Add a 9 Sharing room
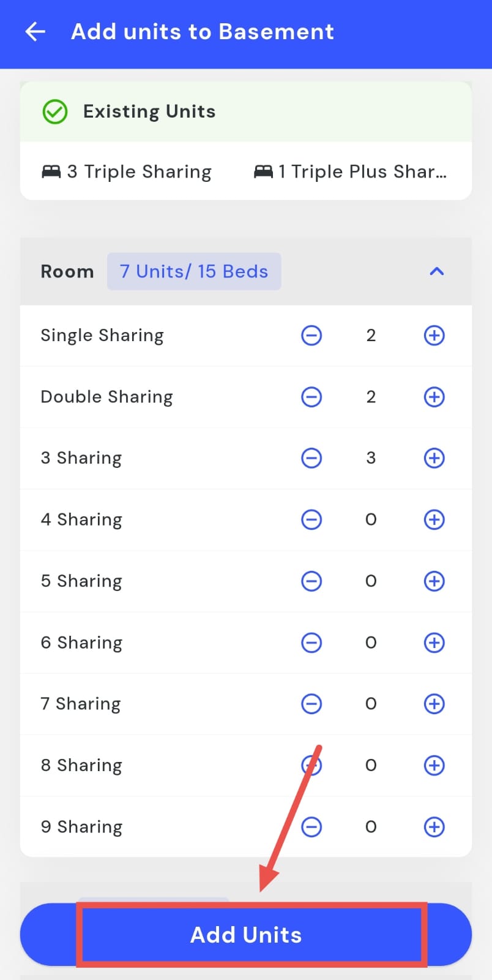This screenshot has height=980, width=492. coord(434,827)
